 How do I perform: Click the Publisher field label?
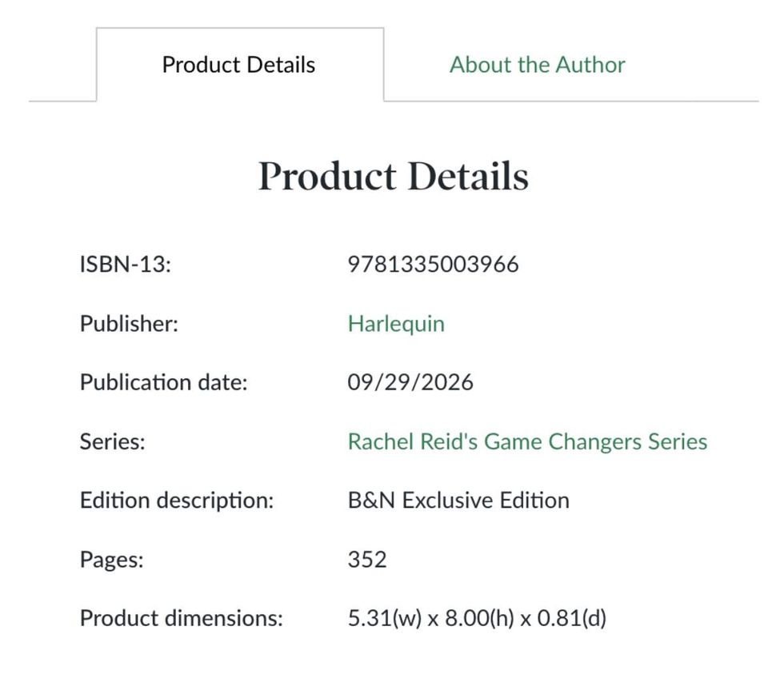pyautogui.click(x=127, y=323)
